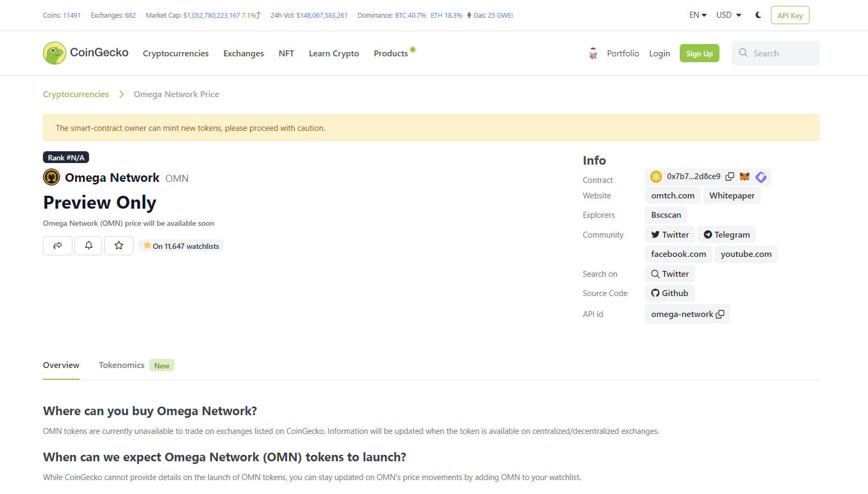
Task: Open the omtch.com website link
Action: click(x=673, y=196)
